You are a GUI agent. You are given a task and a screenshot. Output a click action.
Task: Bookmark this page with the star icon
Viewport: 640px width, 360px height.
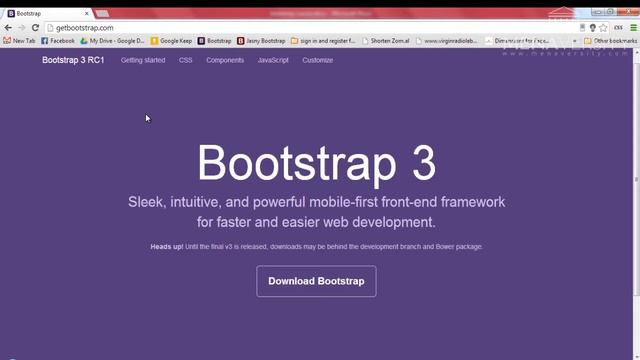coord(603,28)
